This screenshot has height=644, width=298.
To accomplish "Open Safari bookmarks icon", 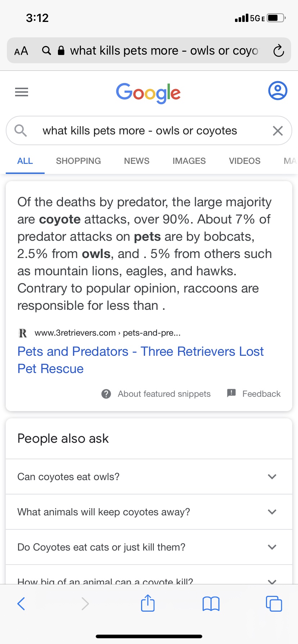I will click(211, 603).
